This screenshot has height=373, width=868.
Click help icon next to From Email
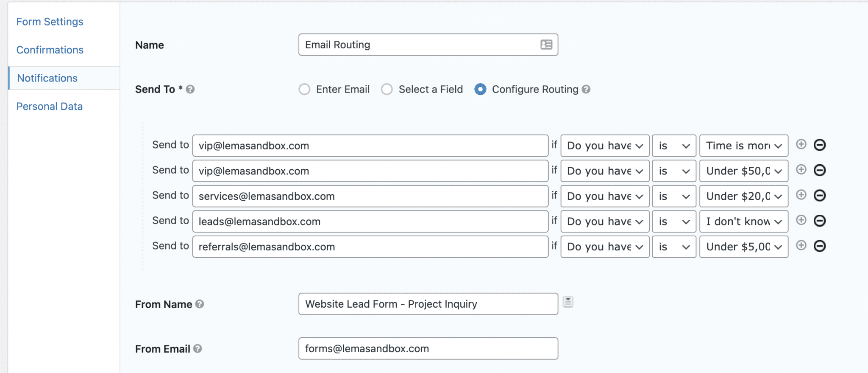[198, 348]
